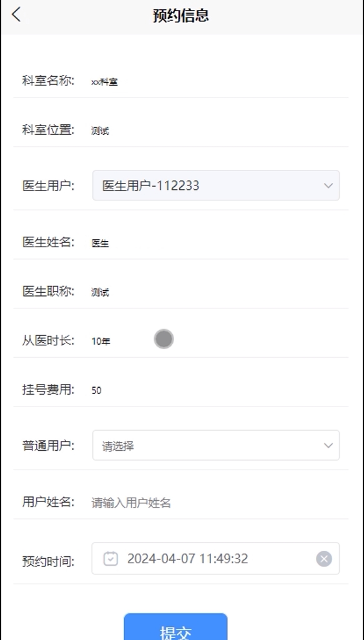The height and width of the screenshot is (640, 364).
Task: Tap the gray circle next to 10年
Action: point(164,339)
